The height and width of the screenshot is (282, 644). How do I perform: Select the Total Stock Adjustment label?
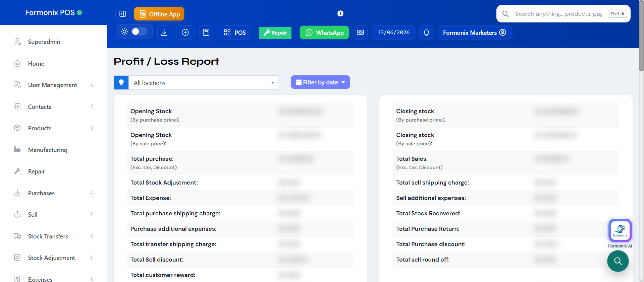(x=164, y=183)
